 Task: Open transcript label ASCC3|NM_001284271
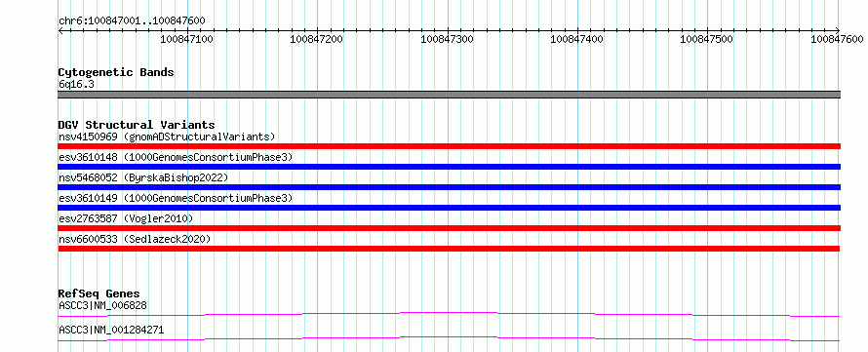(111, 331)
